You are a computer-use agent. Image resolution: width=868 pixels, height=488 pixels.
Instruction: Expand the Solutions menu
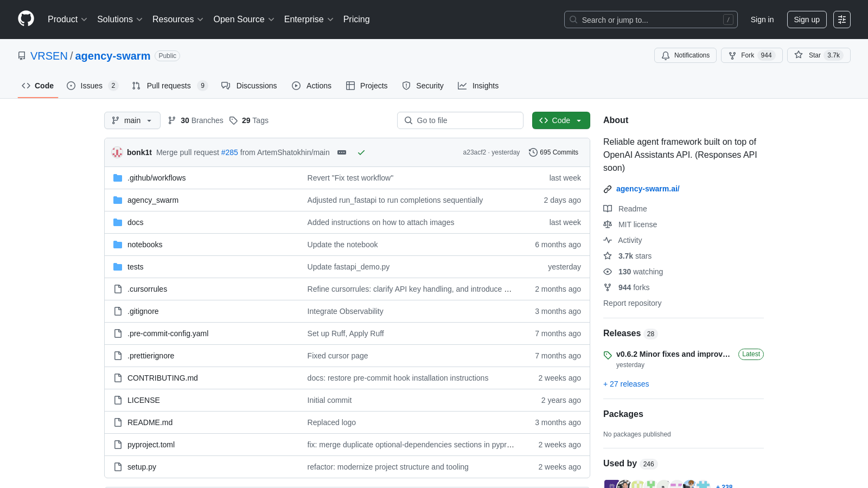pos(120,20)
